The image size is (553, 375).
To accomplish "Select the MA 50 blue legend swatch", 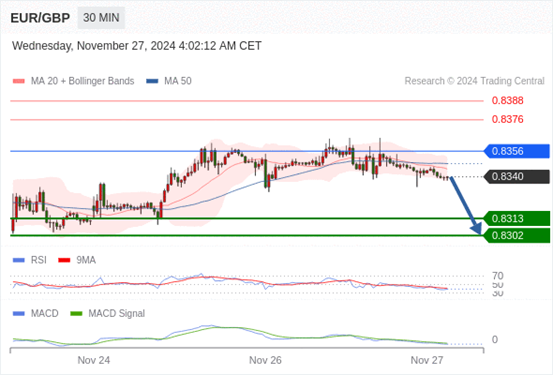I will tap(152, 81).
